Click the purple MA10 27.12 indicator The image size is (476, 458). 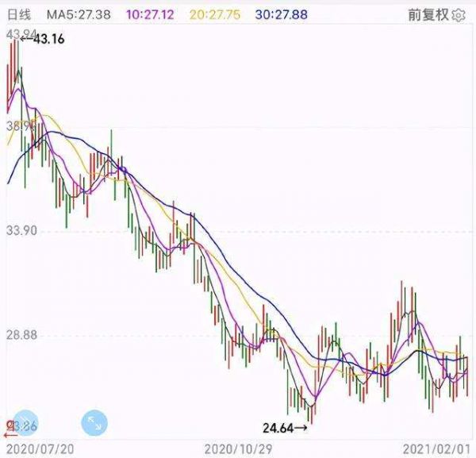tap(150, 15)
